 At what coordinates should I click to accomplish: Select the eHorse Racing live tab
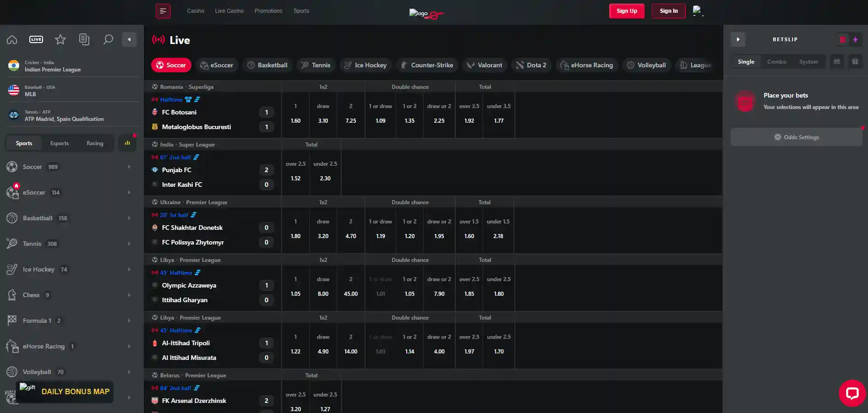pos(587,65)
